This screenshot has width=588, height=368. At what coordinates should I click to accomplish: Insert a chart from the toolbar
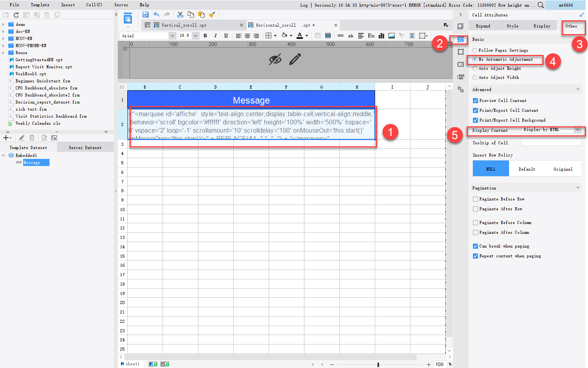381,36
